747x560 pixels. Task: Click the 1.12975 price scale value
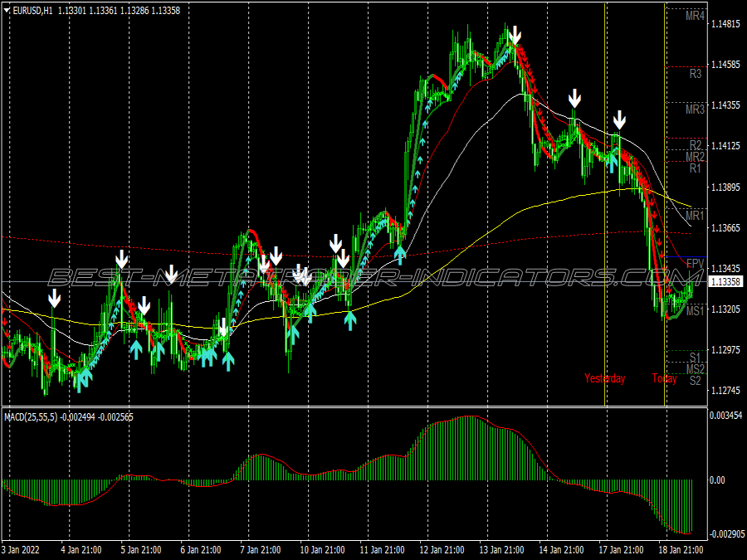point(725,350)
